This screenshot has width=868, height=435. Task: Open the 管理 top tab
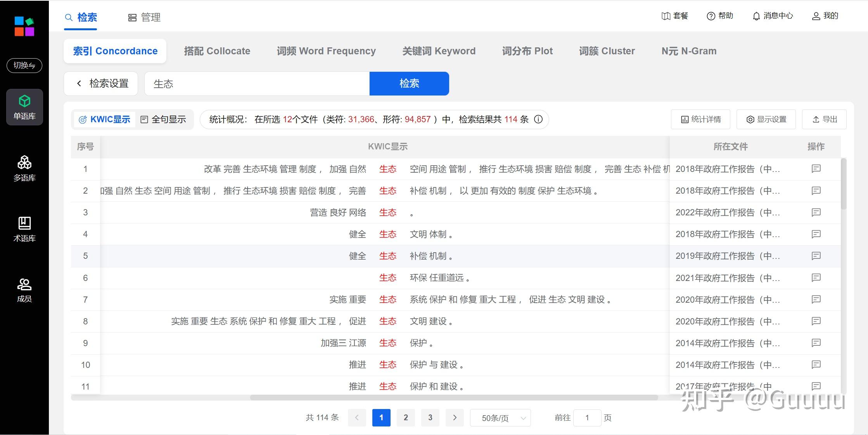pos(144,17)
